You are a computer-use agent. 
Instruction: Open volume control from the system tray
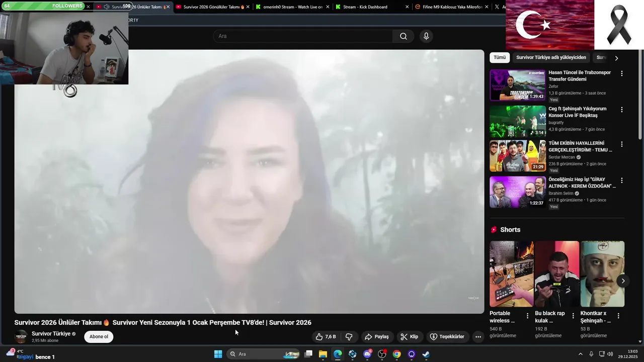coord(610,354)
